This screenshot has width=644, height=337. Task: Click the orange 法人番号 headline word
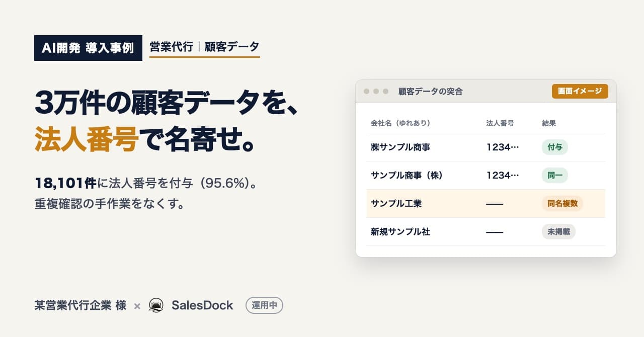tap(86, 139)
